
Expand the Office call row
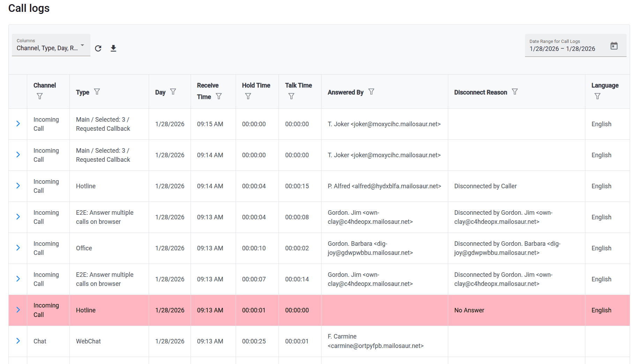tap(18, 248)
